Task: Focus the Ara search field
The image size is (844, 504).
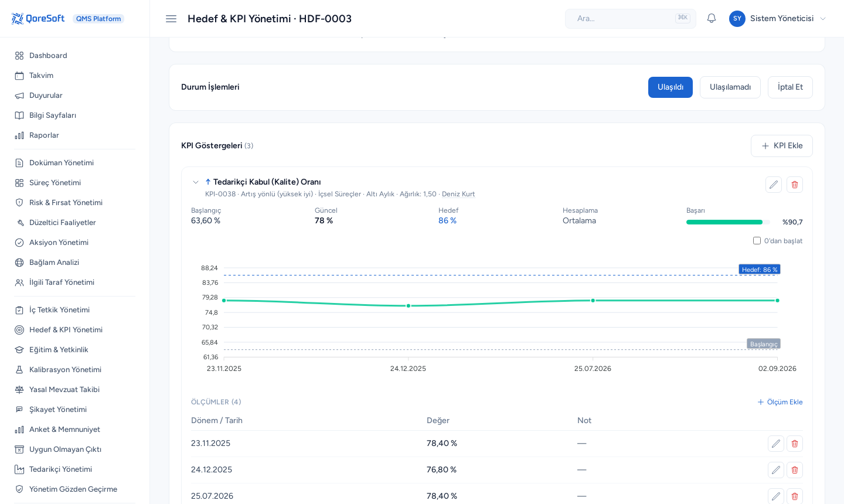Action: click(x=631, y=19)
